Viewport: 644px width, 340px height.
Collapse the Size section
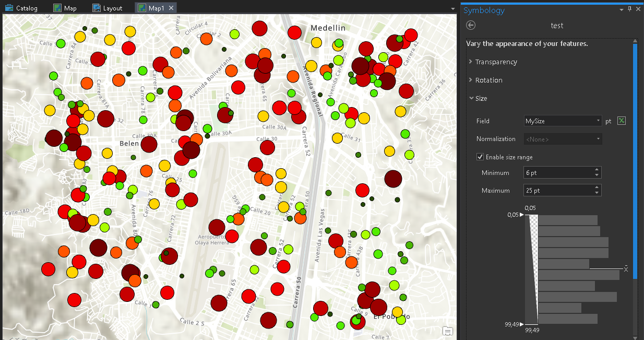(481, 98)
